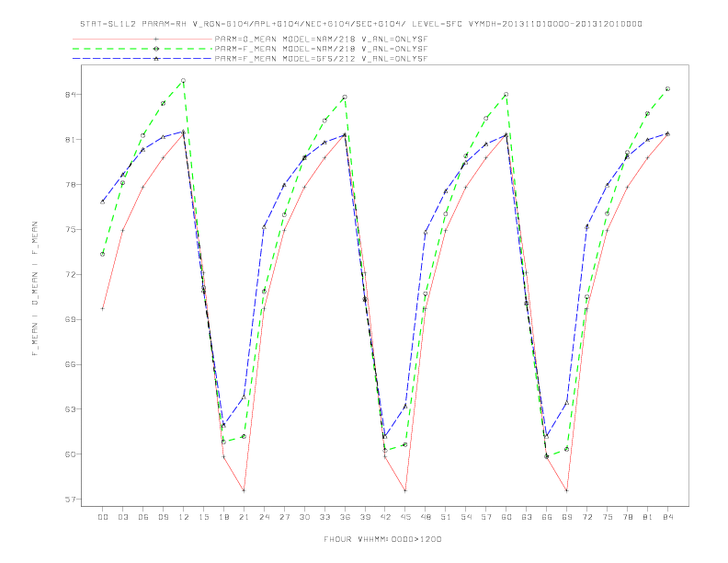Click the 54 forecast hour tick label
Viewport: 728px width, 563px height.
[466, 517]
